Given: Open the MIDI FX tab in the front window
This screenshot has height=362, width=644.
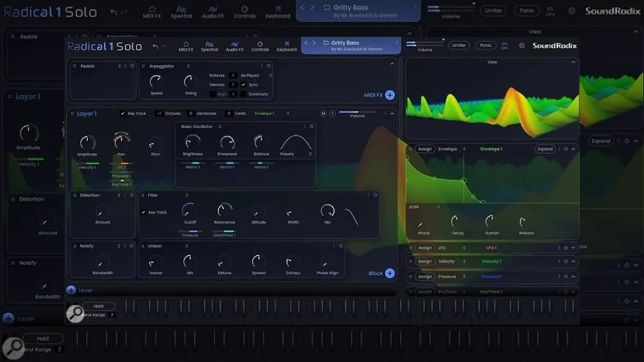Looking at the screenshot, I should tap(186, 47).
